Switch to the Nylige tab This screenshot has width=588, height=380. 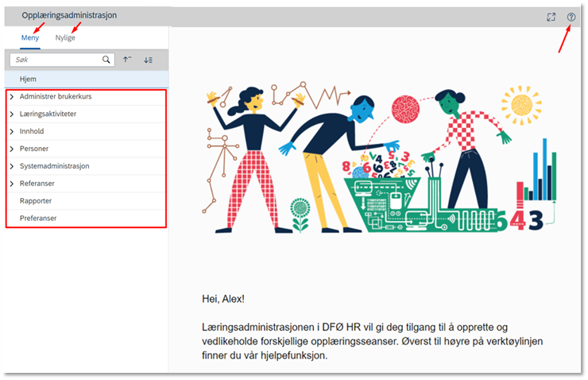65,37
